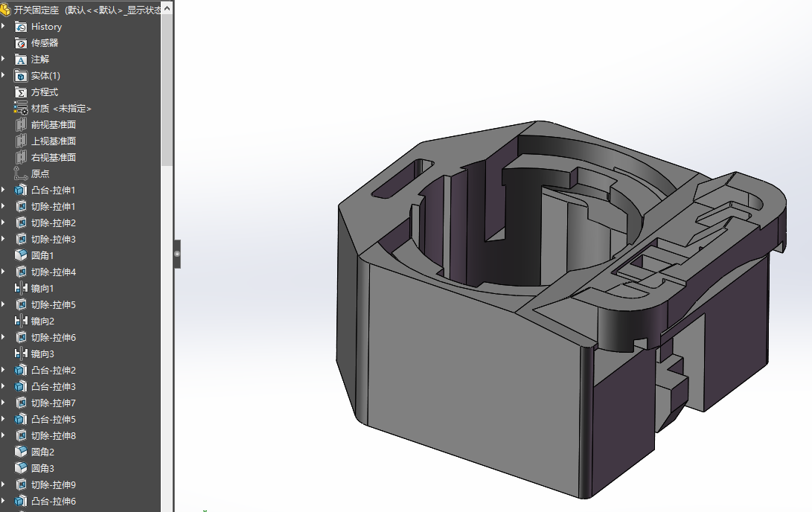Select the 开关固定座 root part name
This screenshot has height=512, width=812.
pos(36,10)
